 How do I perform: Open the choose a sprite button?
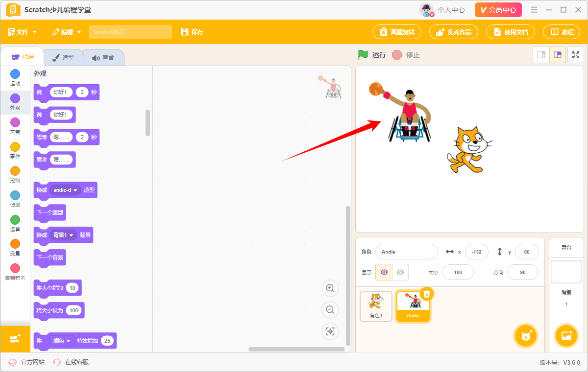pyautogui.click(x=526, y=336)
